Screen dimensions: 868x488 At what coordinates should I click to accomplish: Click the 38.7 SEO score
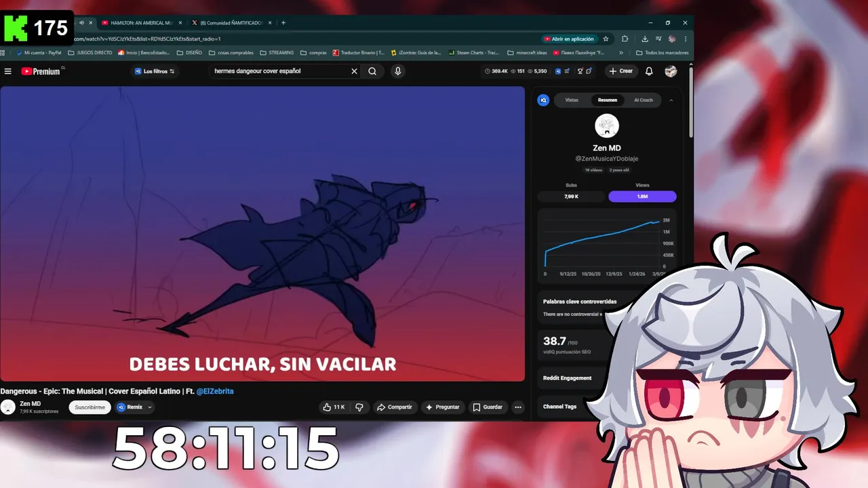pos(555,341)
